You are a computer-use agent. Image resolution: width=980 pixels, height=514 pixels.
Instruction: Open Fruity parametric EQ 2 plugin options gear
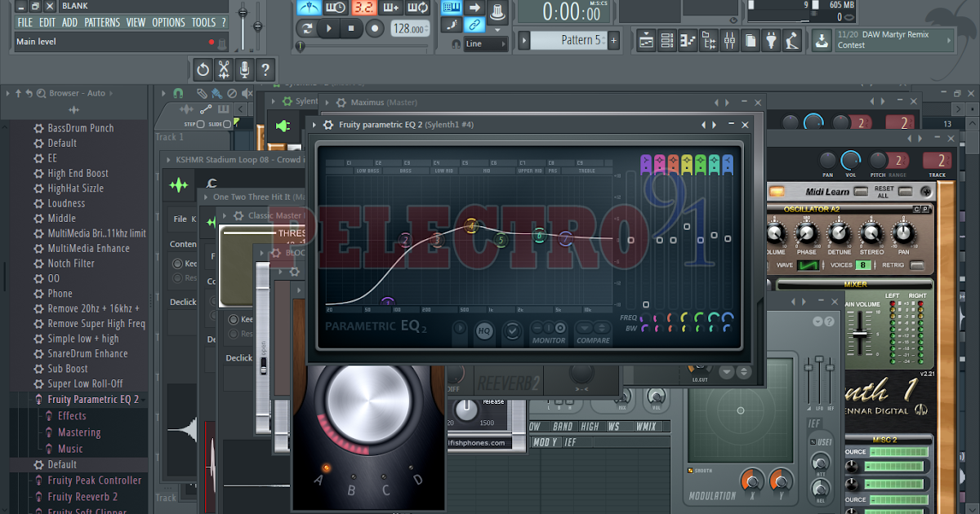[327, 125]
